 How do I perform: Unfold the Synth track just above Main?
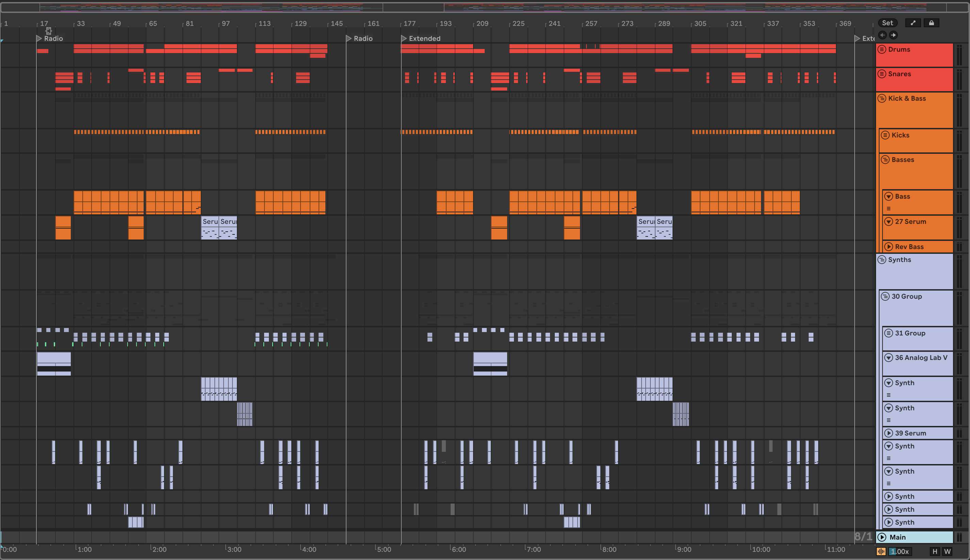tap(888, 522)
